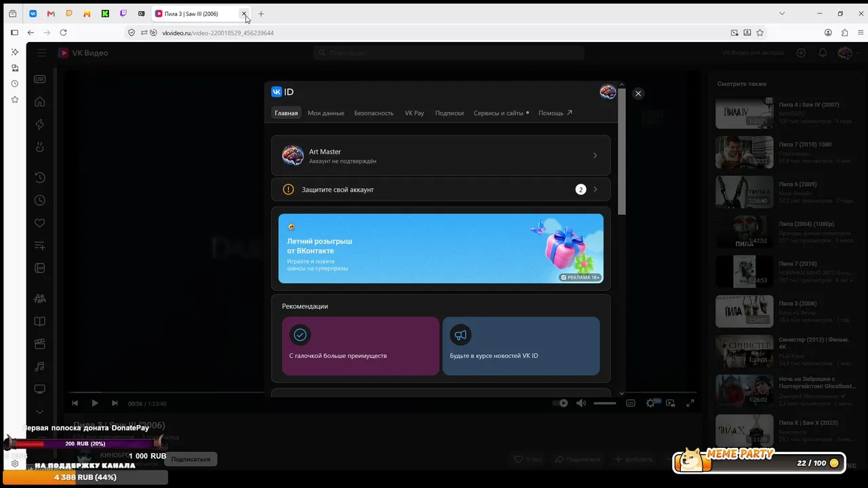Bookmark this page with the star
868x488 pixels.
pos(760,33)
